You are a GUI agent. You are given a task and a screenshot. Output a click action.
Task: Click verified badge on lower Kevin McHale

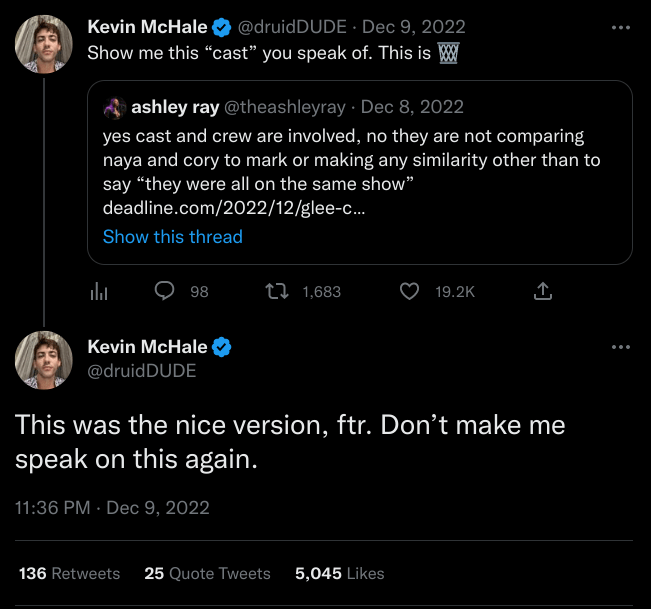coord(222,347)
